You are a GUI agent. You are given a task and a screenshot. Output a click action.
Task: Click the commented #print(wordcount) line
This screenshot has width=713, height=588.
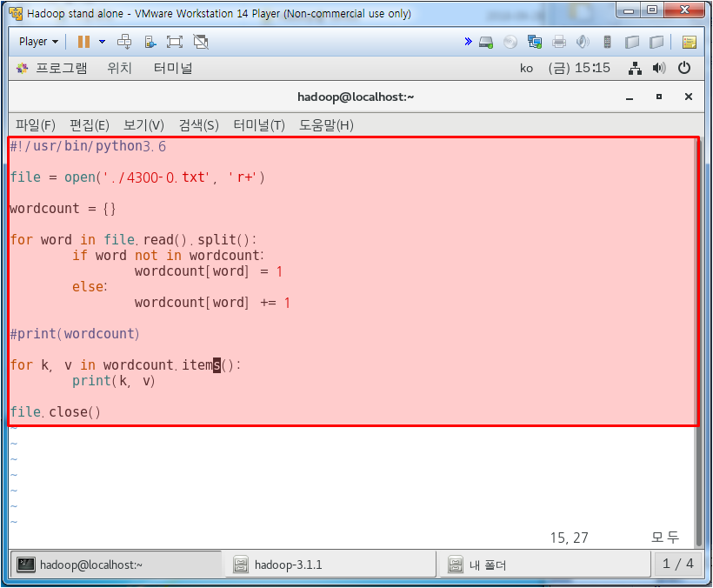[x=75, y=334]
